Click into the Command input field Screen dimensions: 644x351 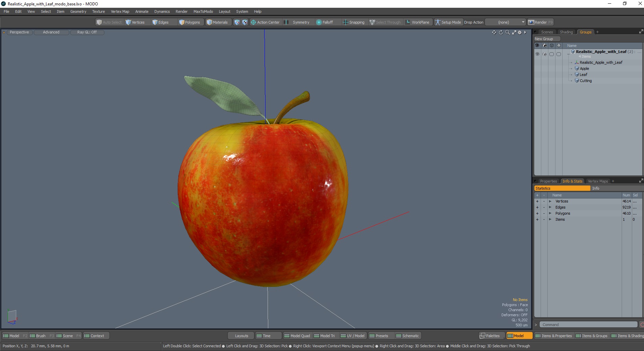(588, 325)
